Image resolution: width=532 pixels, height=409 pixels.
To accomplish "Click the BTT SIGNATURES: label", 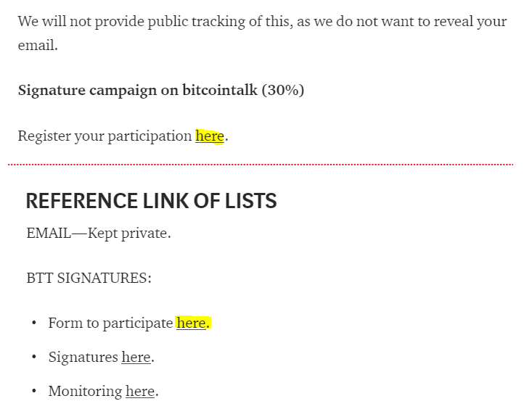I will point(89,278).
